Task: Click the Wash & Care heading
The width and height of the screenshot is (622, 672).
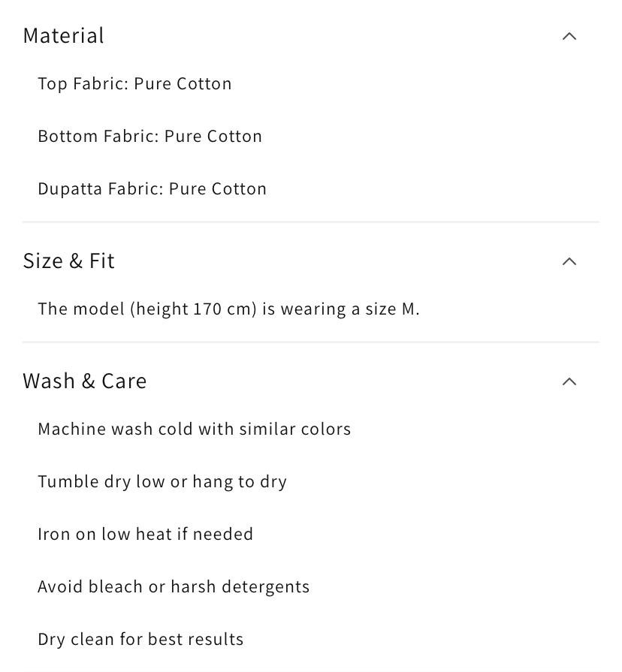Action: point(85,381)
